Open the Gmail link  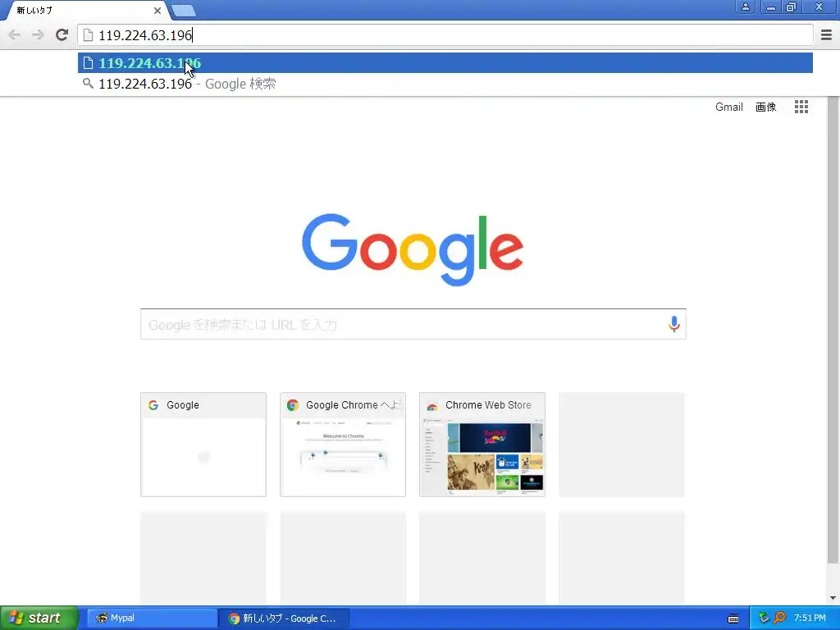(729, 107)
